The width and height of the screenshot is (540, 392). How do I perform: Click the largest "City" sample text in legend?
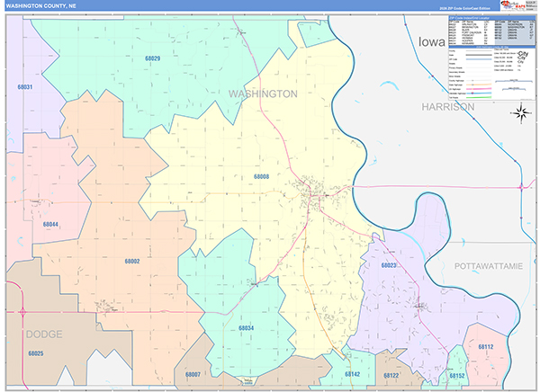point(524,54)
